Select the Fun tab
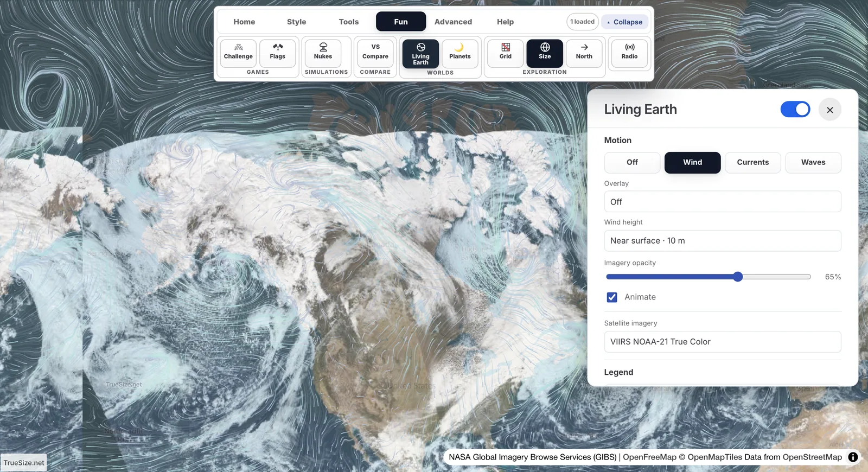 click(x=401, y=22)
